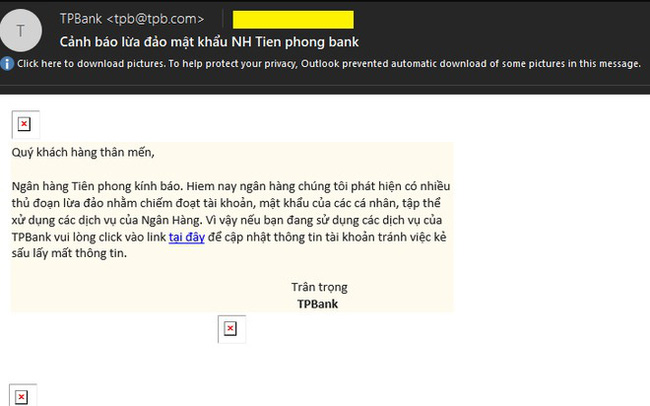Click the greeting 'Quý khách hàng thân mến'
Viewport: 650px width, 406px height.
click(83, 153)
